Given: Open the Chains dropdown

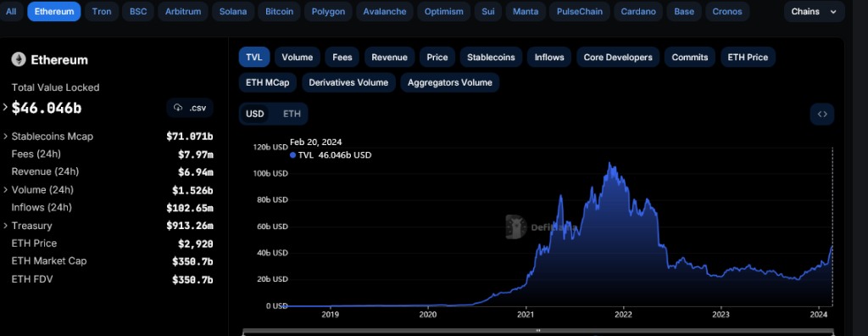Looking at the screenshot, I should [815, 11].
